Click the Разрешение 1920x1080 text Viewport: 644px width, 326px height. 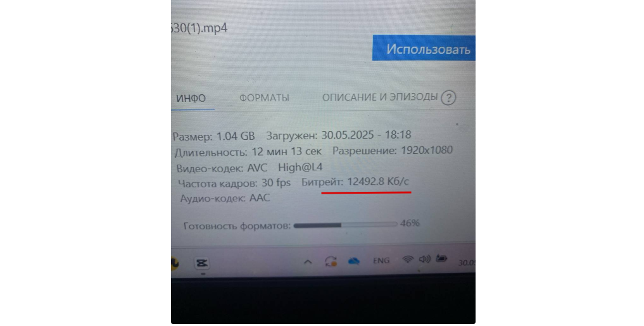pos(392,150)
